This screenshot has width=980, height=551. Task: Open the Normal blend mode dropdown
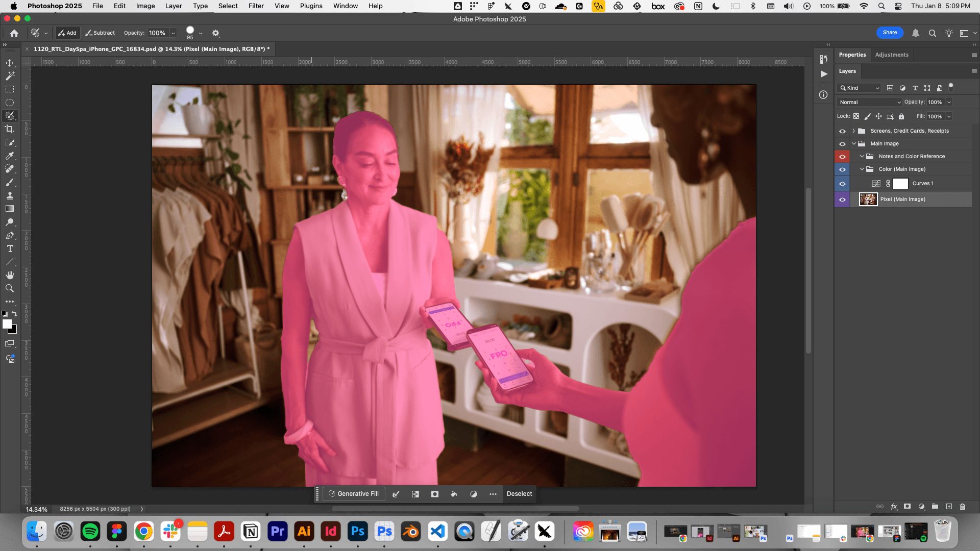(x=869, y=102)
